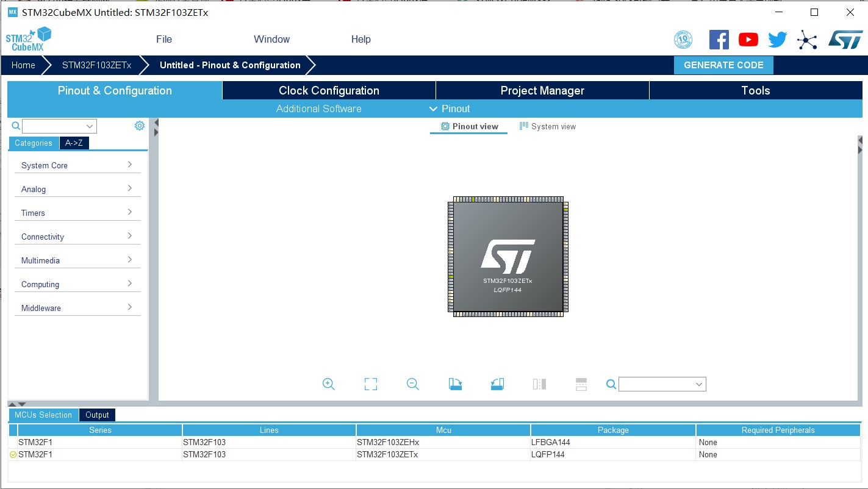Click the LFBGA144 package cell
The height and width of the screenshot is (489, 868).
point(613,442)
